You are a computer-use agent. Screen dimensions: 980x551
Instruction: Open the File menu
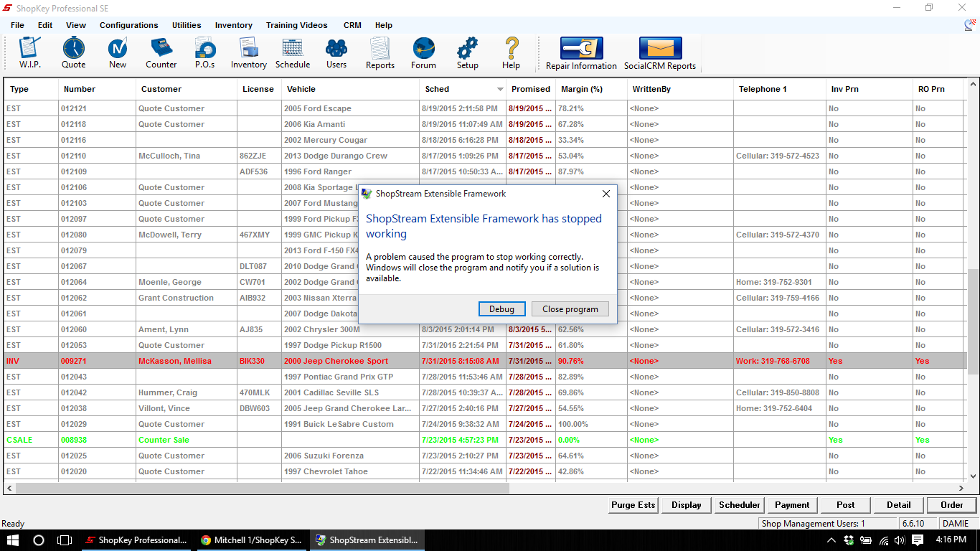coord(17,25)
